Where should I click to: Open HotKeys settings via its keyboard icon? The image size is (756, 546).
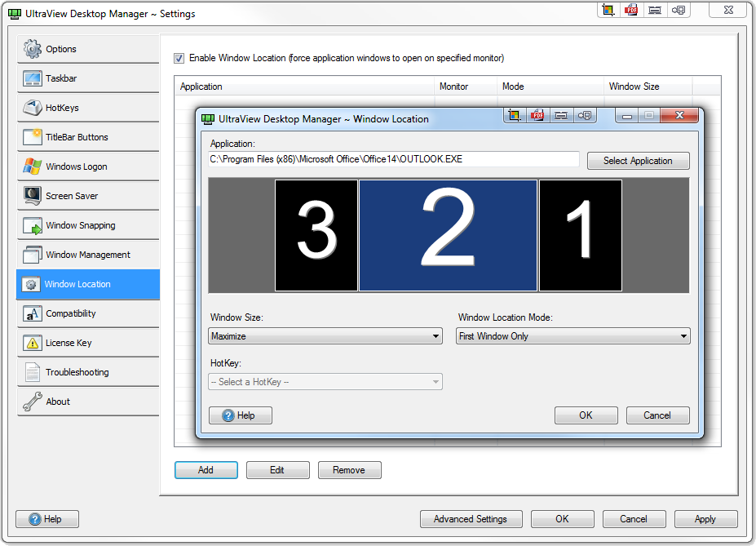pyautogui.click(x=33, y=108)
